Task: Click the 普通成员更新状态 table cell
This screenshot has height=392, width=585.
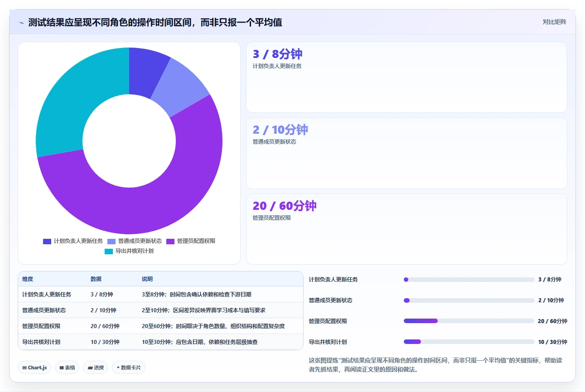Action: [x=44, y=310]
